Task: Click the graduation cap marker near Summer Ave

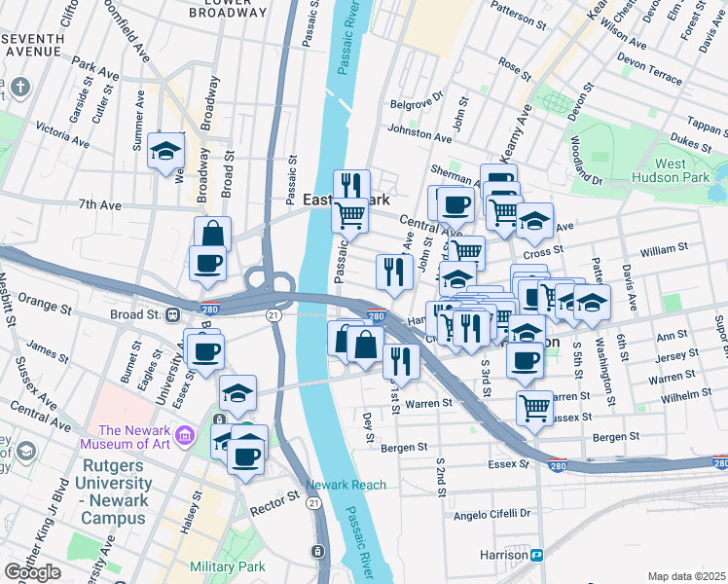Action: [165, 152]
